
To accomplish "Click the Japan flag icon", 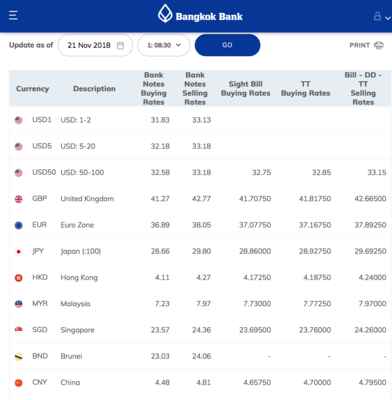I will 19,252.
